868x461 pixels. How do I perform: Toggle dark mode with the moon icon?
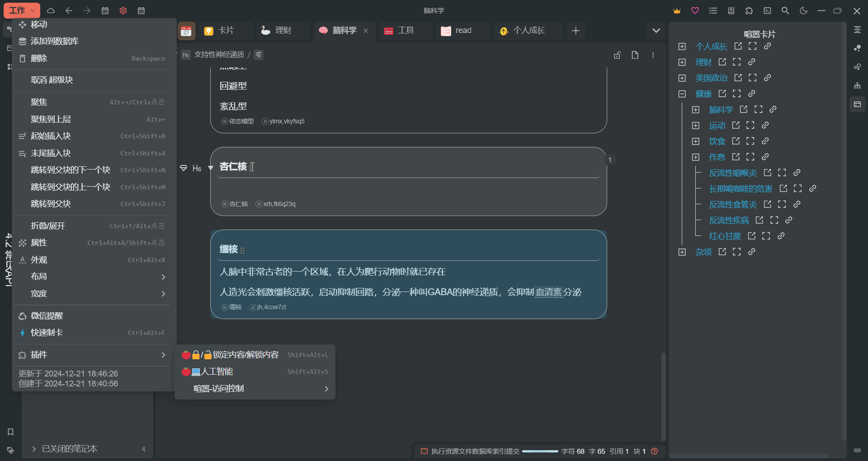pos(803,10)
